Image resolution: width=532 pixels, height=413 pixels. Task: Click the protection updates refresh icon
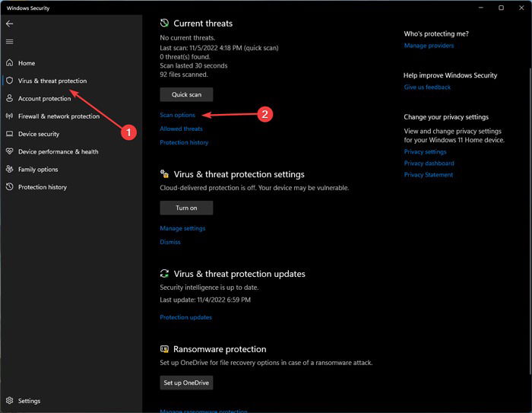click(x=164, y=273)
